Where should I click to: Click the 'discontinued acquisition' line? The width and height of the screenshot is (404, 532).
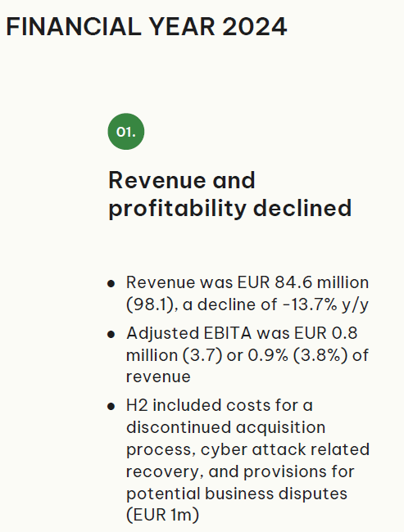[226, 427]
